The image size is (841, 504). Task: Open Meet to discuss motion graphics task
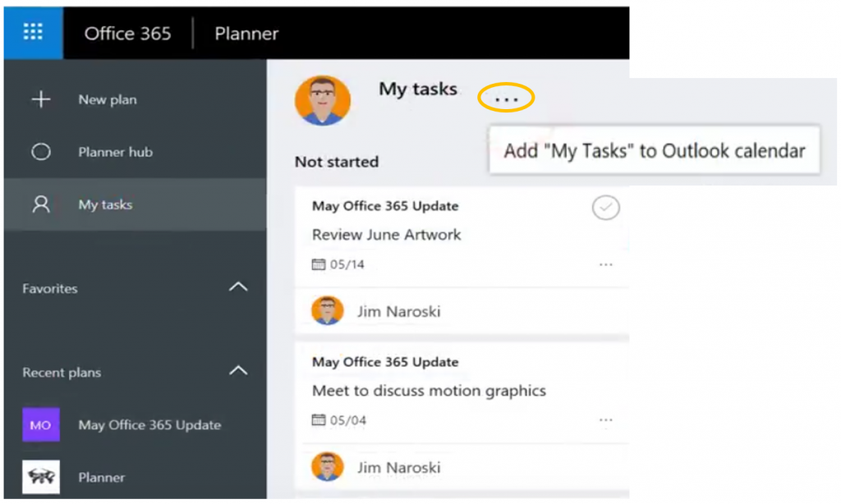pyautogui.click(x=429, y=391)
